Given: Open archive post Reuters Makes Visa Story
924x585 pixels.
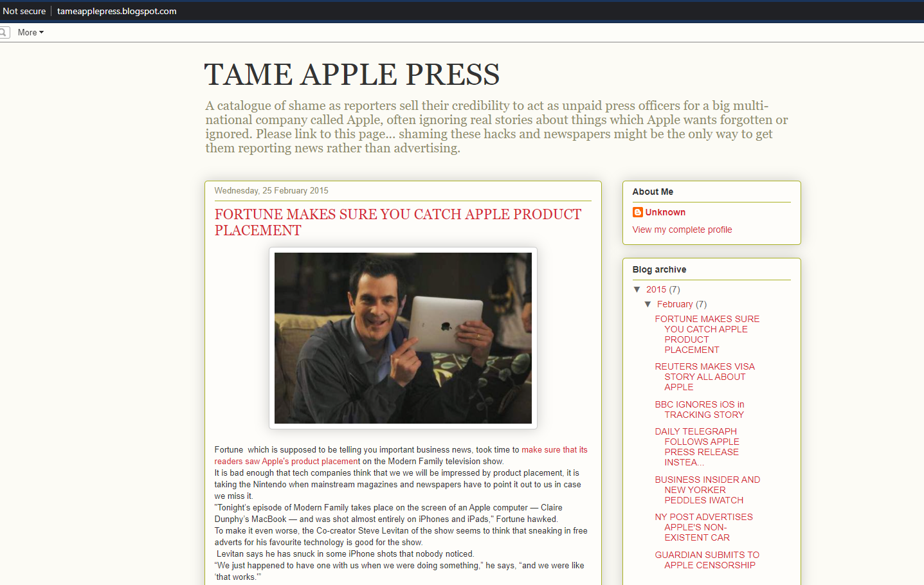Looking at the screenshot, I should [705, 377].
